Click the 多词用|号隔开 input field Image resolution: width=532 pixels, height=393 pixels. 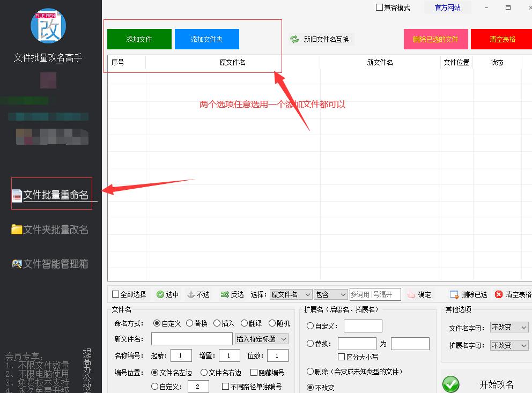coord(375,294)
